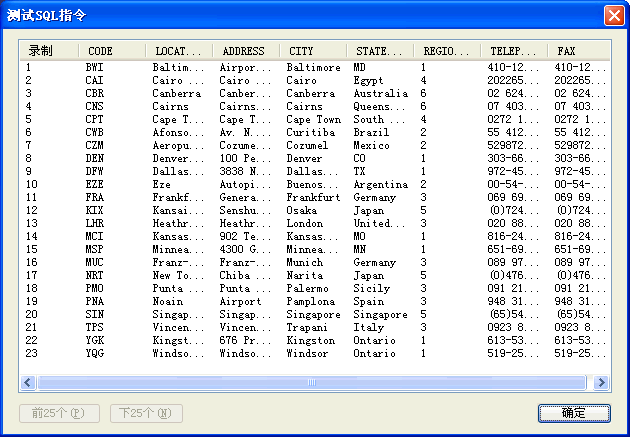Click the Cape Town city cell

pyautogui.click(x=313, y=119)
